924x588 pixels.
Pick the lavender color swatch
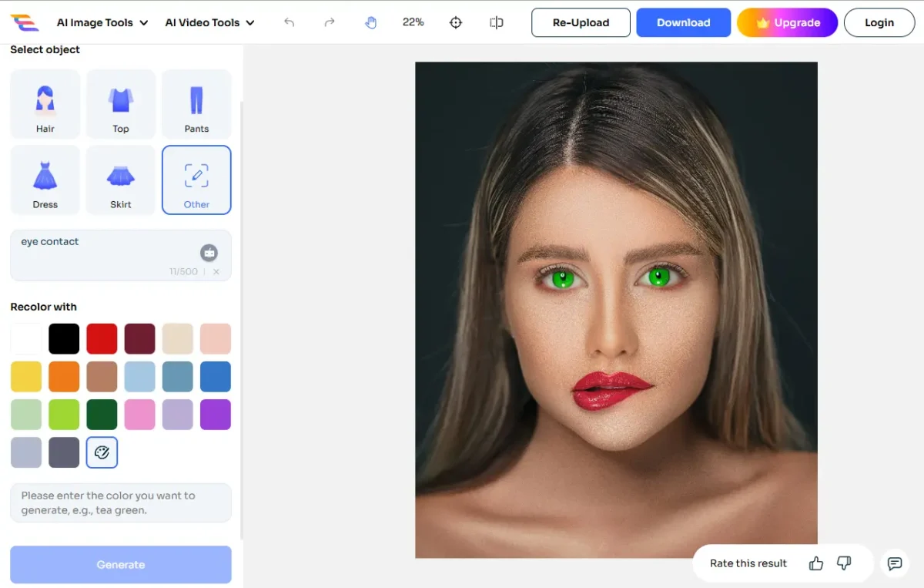click(x=178, y=415)
